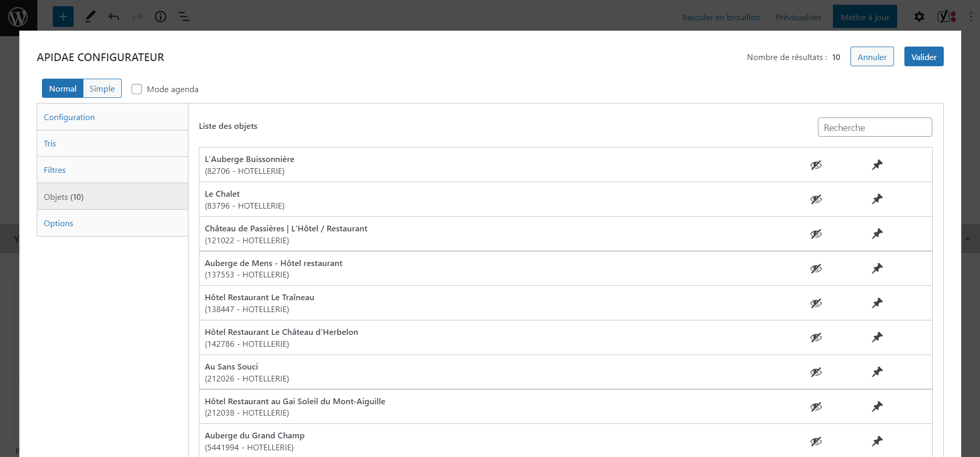Hide Château d'Herbelon with eye icon
The width and height of the screenshot is (980, 457).
816,337
